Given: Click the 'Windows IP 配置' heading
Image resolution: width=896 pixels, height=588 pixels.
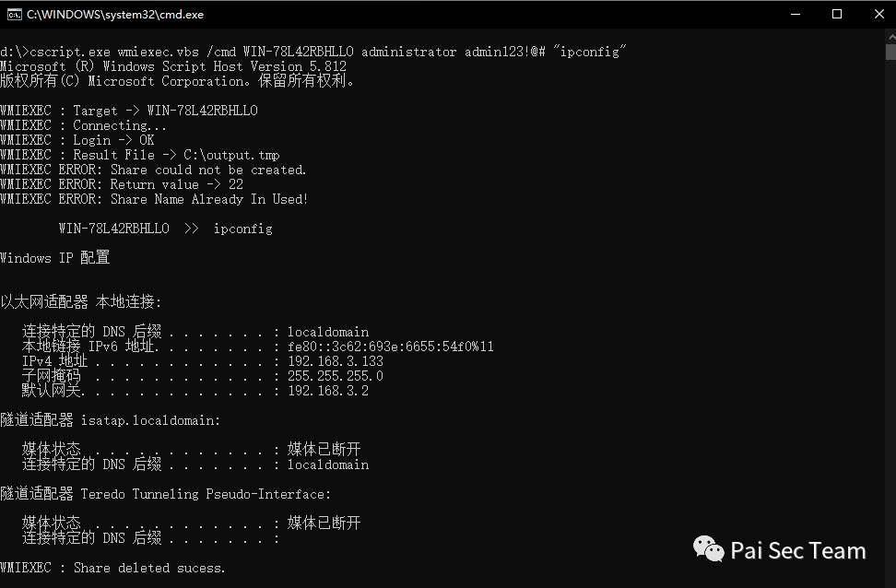Looking at the screenshot, I should [x=55, y=258].
